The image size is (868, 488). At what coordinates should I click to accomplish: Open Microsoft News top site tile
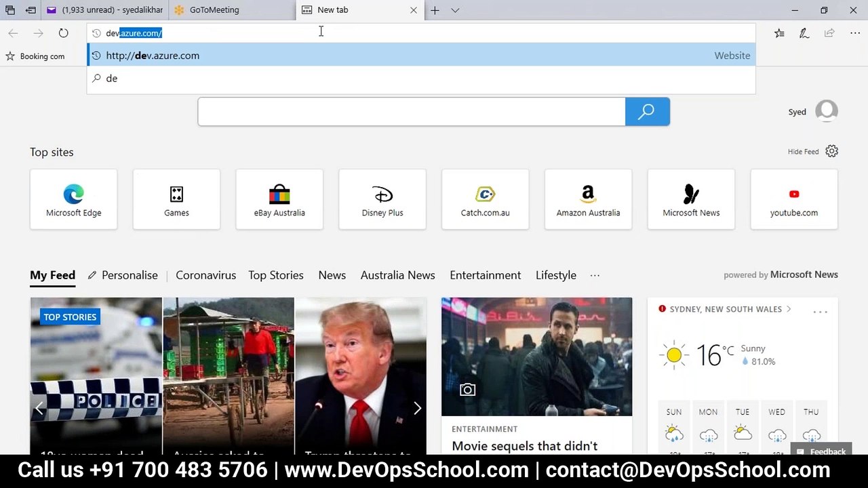(x=691, y=199)
